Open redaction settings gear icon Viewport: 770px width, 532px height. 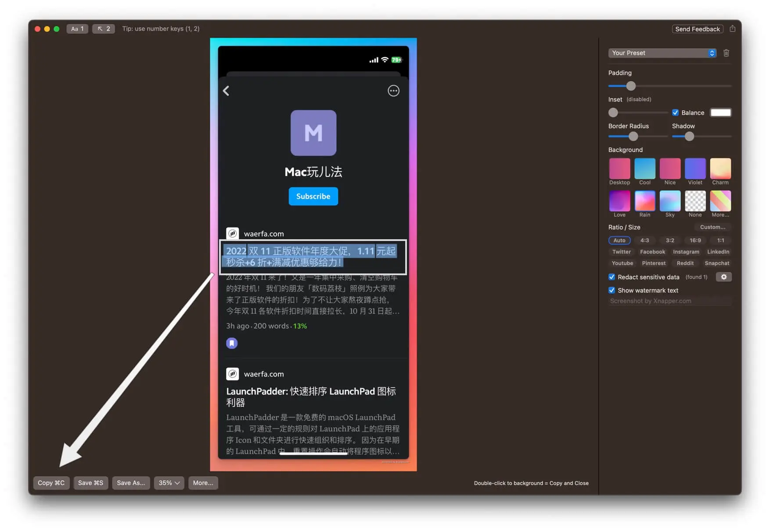coord(723,277)
